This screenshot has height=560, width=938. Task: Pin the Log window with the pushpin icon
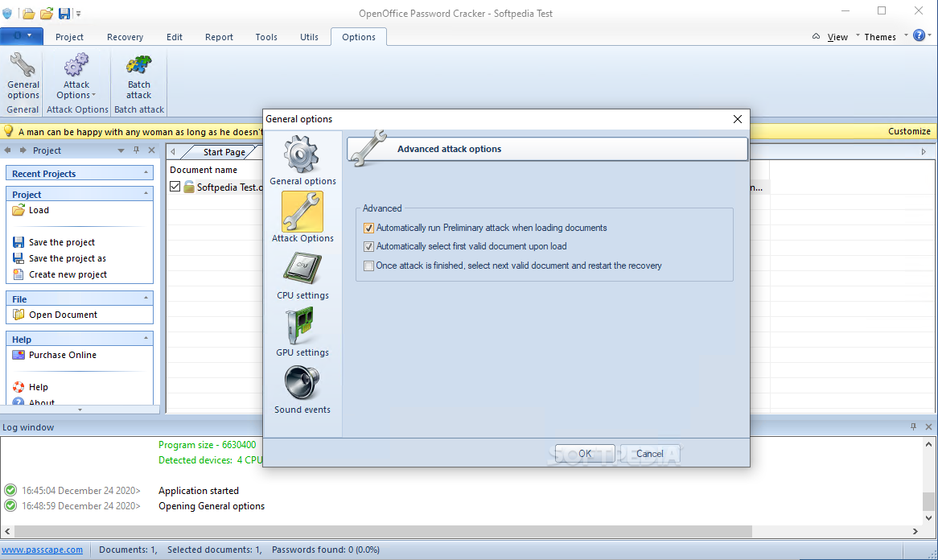tap(913, 426)
